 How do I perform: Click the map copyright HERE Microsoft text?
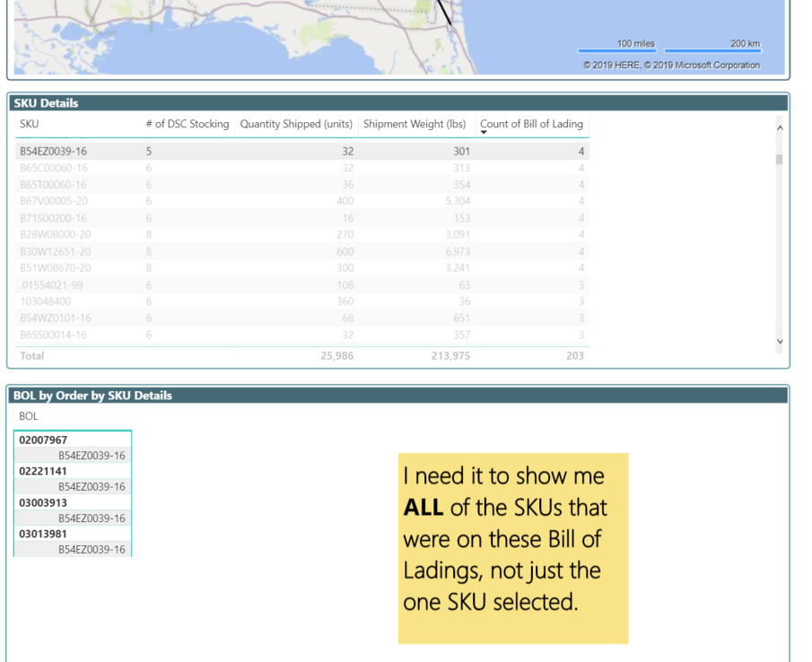[672, 65]
